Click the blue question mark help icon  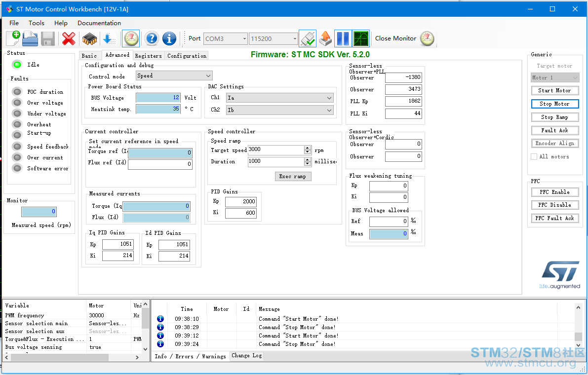point(152,38)
